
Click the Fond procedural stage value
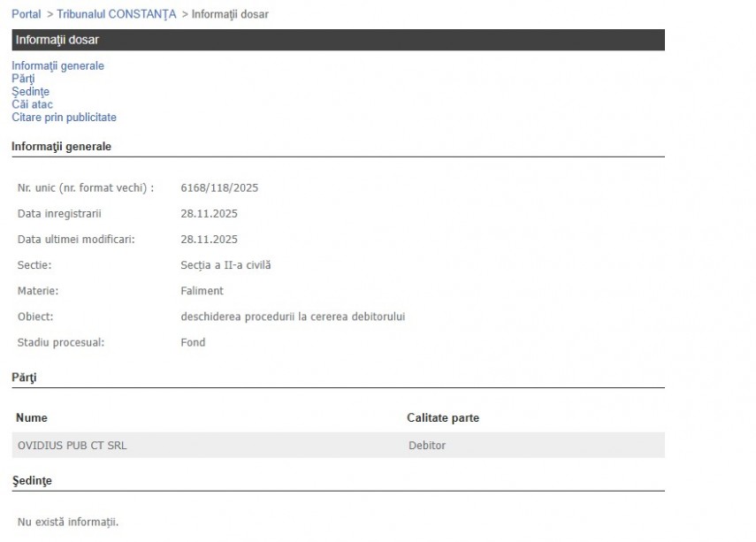193,342
